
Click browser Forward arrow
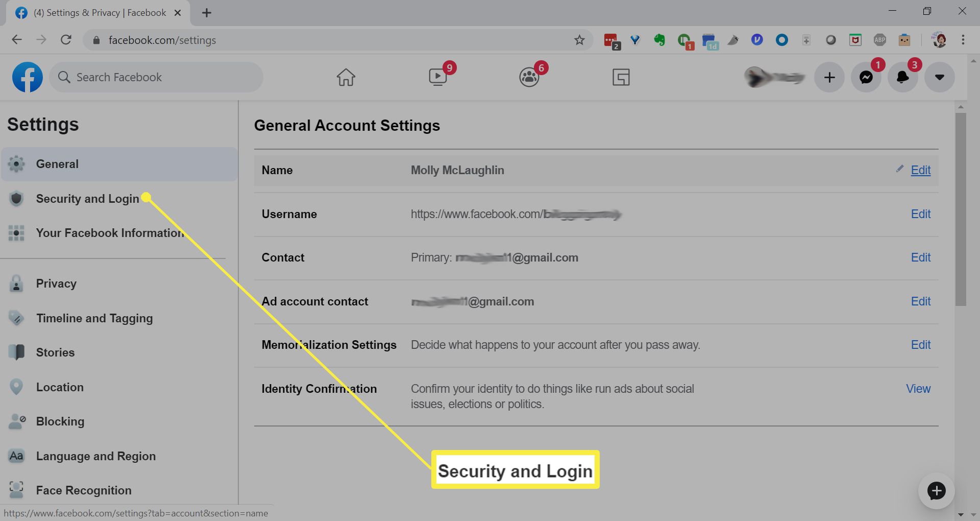[x=41, y=40]
